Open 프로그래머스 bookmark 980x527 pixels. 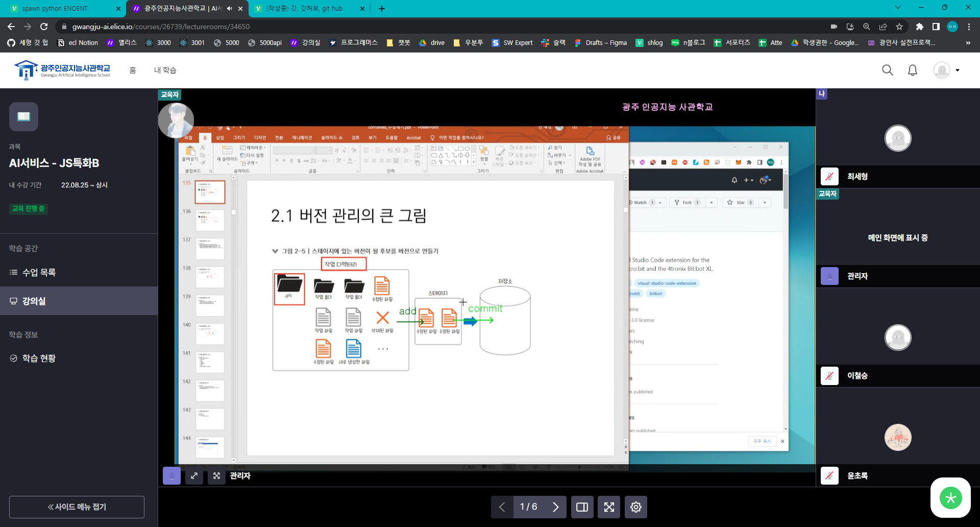tap(353, 43)
